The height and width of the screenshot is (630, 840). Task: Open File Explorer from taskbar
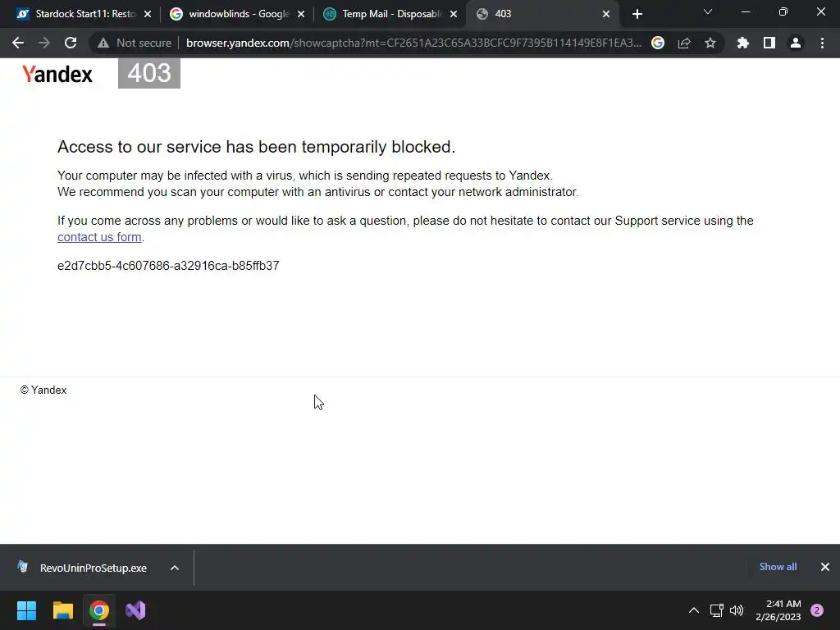[62, 610]
